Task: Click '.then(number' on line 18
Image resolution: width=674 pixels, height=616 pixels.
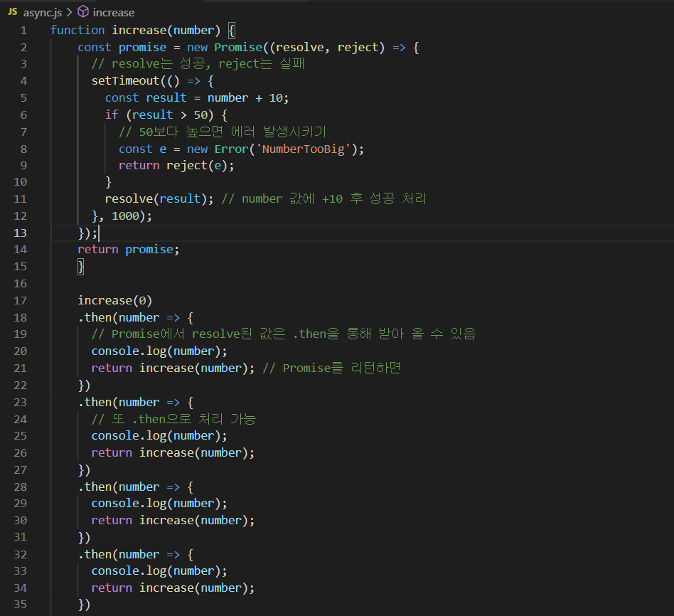Action: pyautogui.click(x=119, y=318)
